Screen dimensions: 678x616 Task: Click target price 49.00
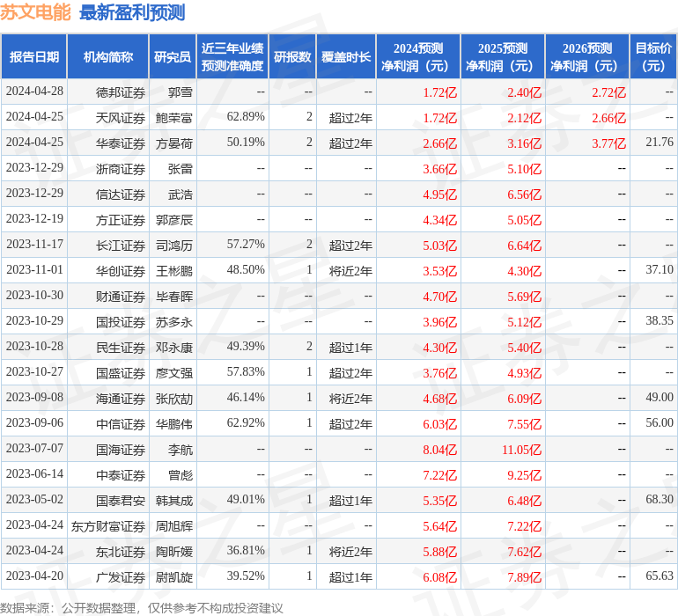[660, 397]
